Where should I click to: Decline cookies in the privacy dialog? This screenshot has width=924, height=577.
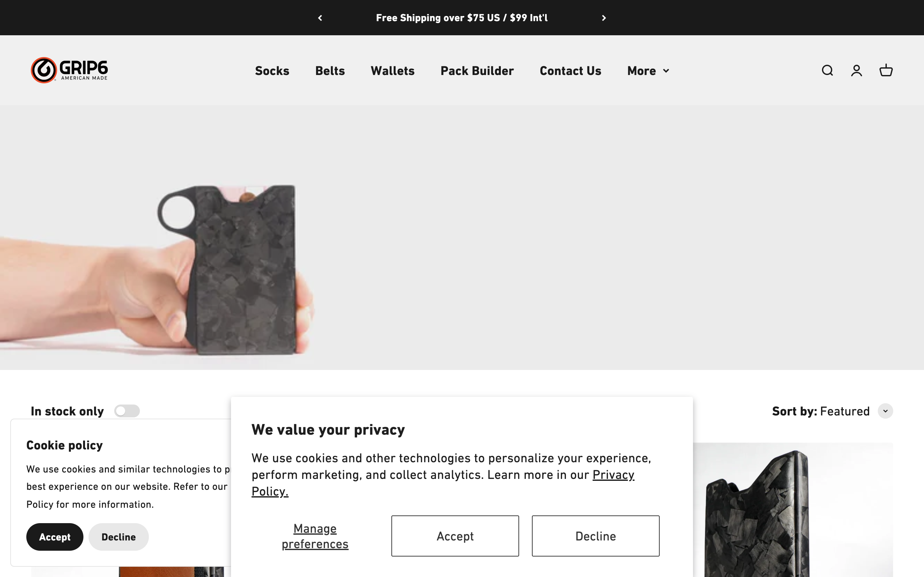[x=595, y=536]
